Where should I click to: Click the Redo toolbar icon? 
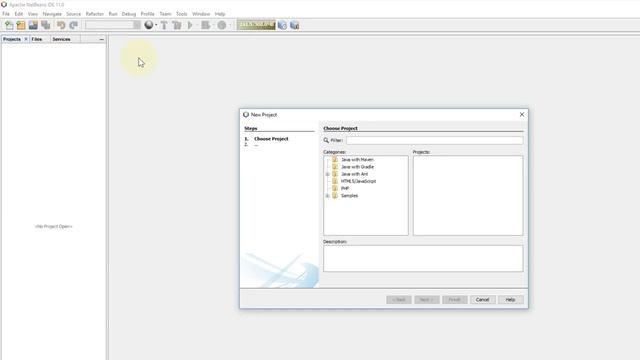[x=73, y=25]
